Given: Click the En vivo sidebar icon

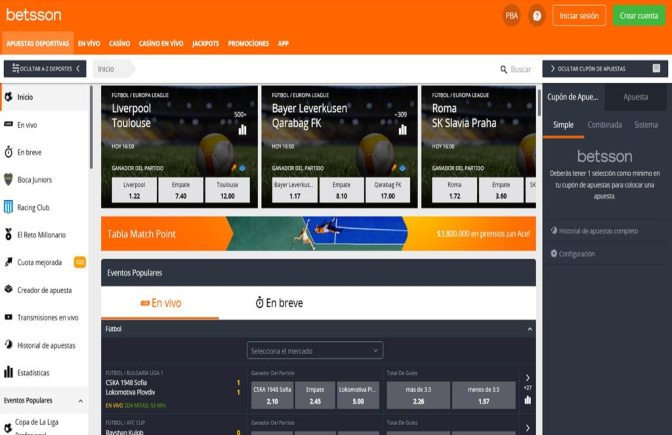Looking at the screenshot, I should coord(9,124).
